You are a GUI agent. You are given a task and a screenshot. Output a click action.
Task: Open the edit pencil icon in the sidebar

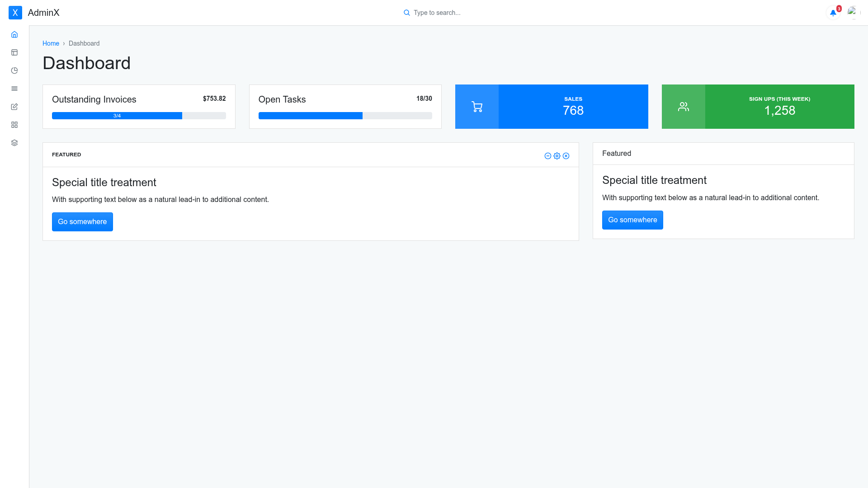click(x=14, y=107)
